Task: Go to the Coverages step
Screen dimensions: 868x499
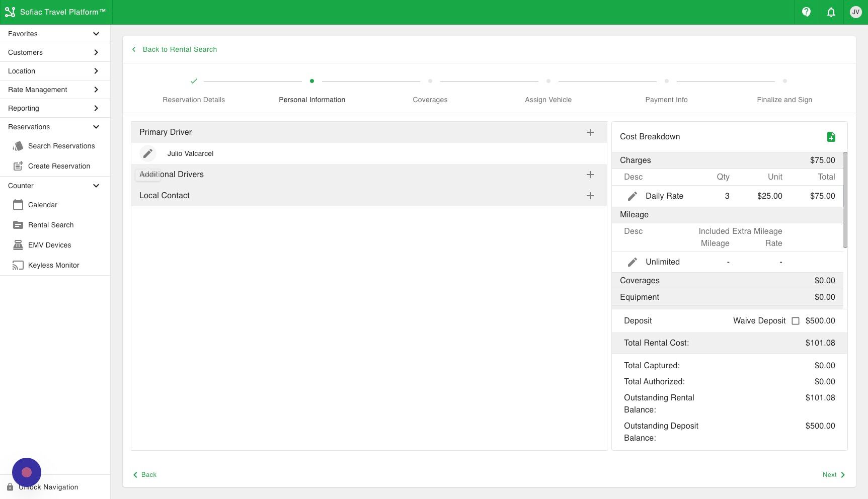Action: pyautogui.click(x=430, y=100)
